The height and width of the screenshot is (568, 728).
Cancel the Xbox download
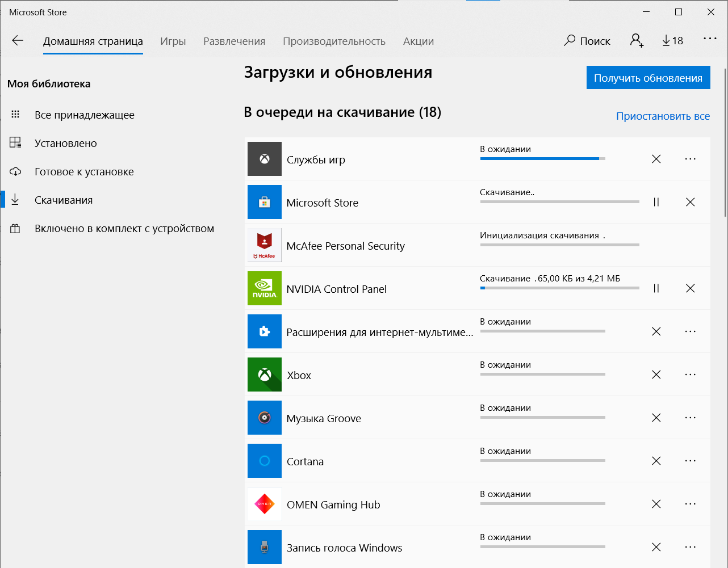[656, 375]
